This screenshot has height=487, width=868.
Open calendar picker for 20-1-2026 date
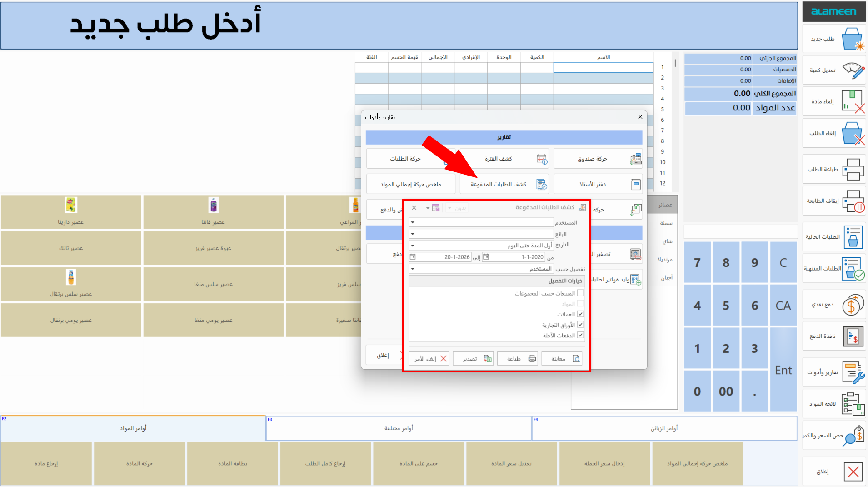coord(413,257)
